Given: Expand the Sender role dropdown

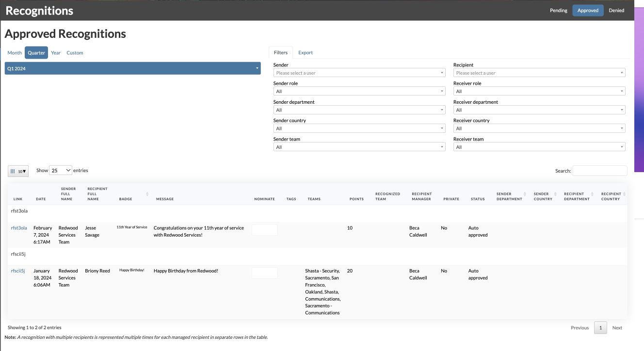Looking at the screenshot, I should point(359,91).
